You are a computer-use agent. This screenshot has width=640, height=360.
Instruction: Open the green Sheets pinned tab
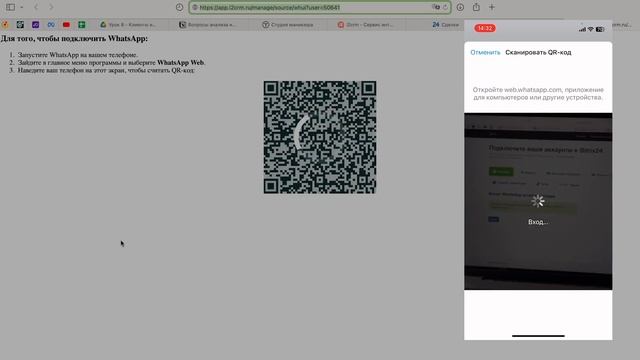tap(82, 24)
